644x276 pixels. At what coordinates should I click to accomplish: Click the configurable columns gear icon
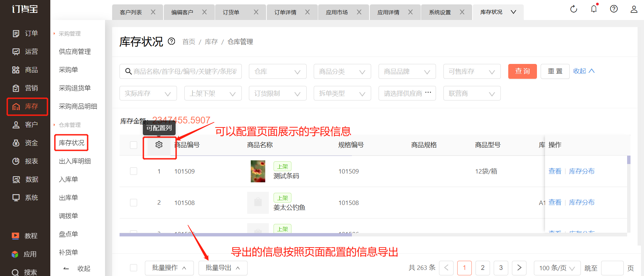(x=159, y=145)
